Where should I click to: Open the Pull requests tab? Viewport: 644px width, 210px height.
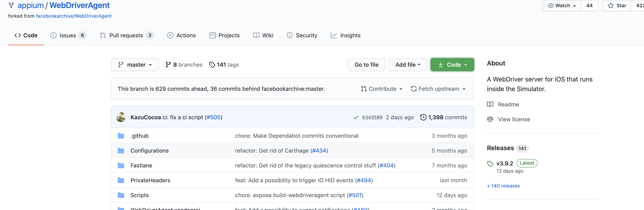(x=126, y=36)
